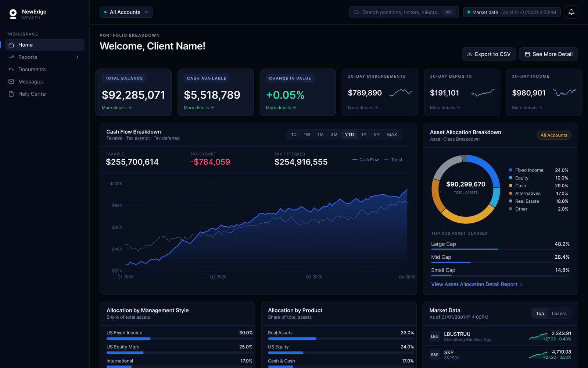Image resolution: width=588 pixels, height=368 pixels.
Task: Click the Messages envelope icon
Action: 11,82
